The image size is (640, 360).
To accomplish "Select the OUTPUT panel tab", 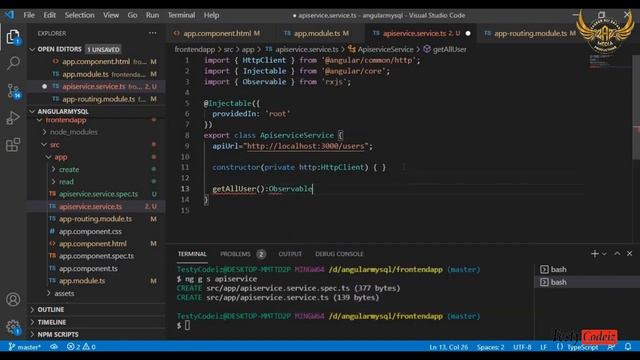I will click(290, 254).
